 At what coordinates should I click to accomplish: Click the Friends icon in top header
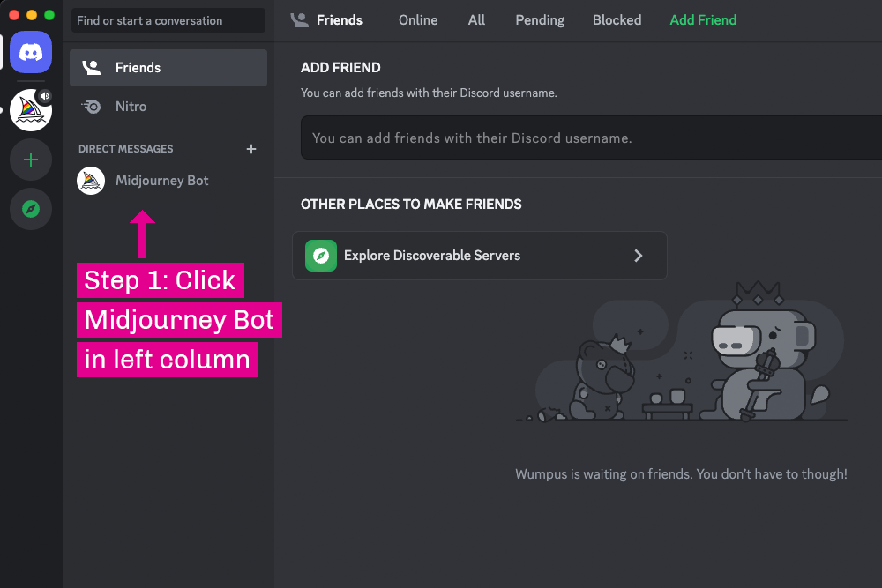coord(299,20)
